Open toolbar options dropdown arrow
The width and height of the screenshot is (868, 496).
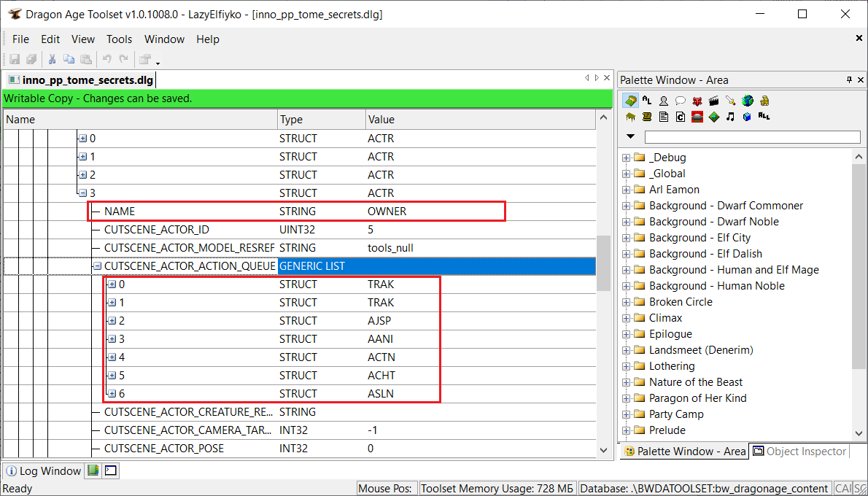[x=158, y=63]
